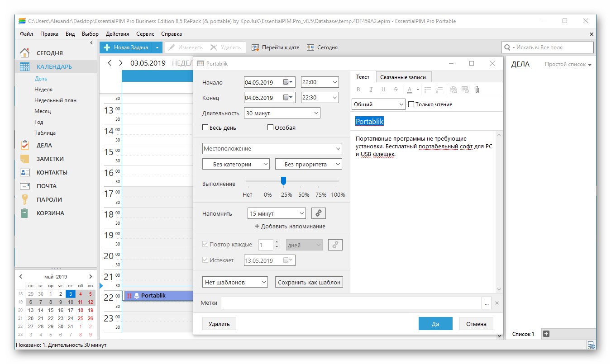
Task: Attach a file with the paperclip icon
Action: pyautogui.click(x=477, y=90)
